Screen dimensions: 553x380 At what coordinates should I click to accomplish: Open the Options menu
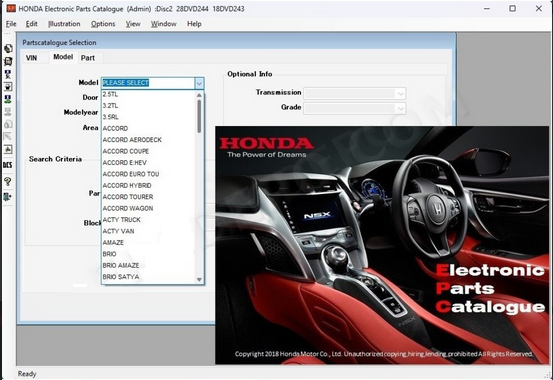pos(103,24)
